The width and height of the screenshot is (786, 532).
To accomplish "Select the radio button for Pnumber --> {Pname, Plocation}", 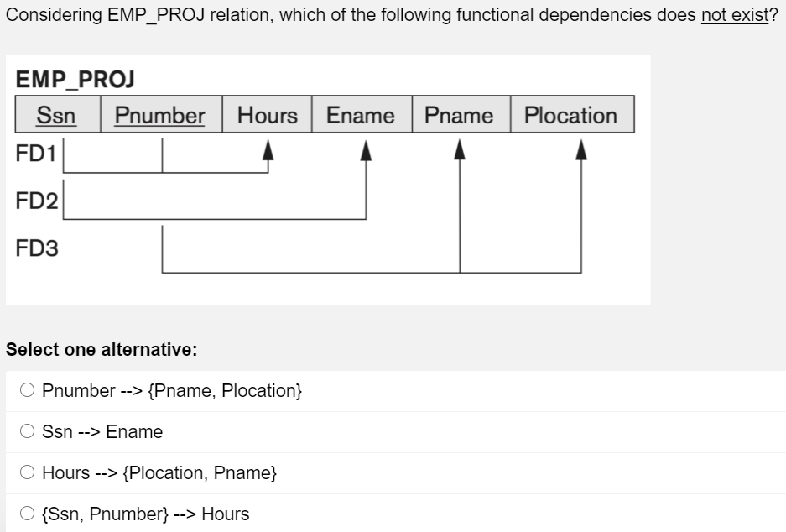I will pos(26,390).
